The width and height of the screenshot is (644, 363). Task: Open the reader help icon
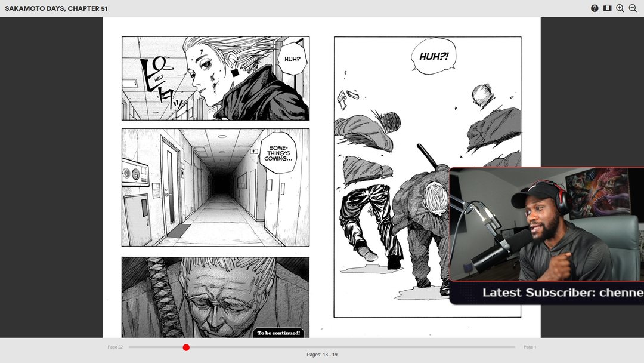pos(595,8)
